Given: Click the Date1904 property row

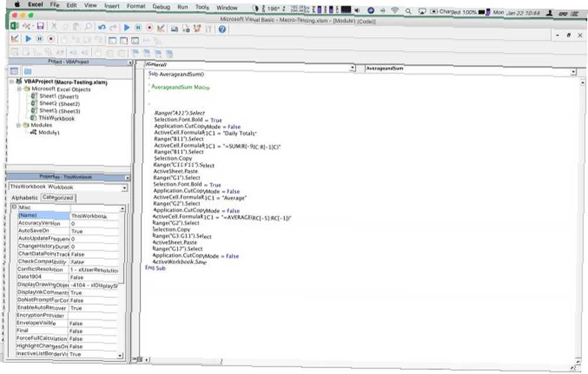Looking at the screenshot, I should pos(68,277).
